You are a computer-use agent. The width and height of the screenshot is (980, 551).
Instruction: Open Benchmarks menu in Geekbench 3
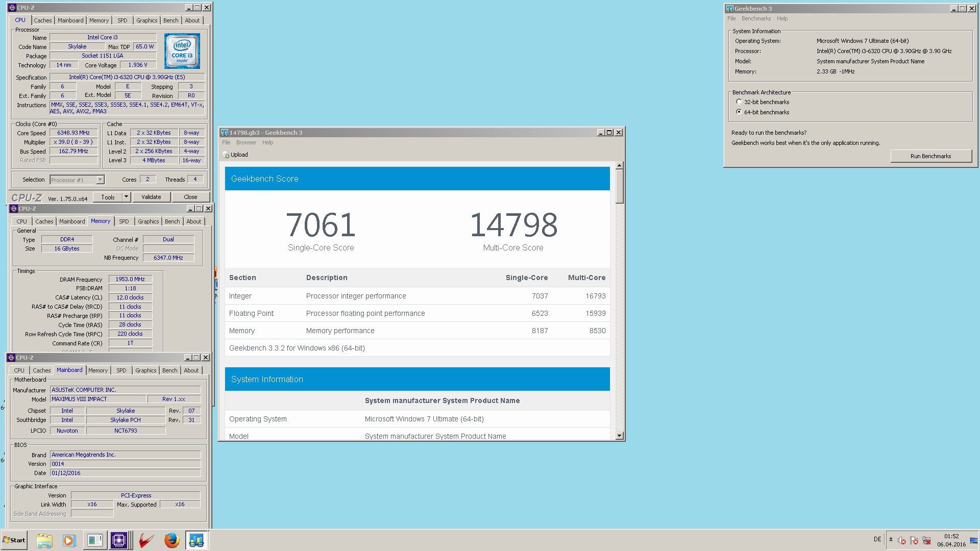pyautogui.click(x=756, y=19)
